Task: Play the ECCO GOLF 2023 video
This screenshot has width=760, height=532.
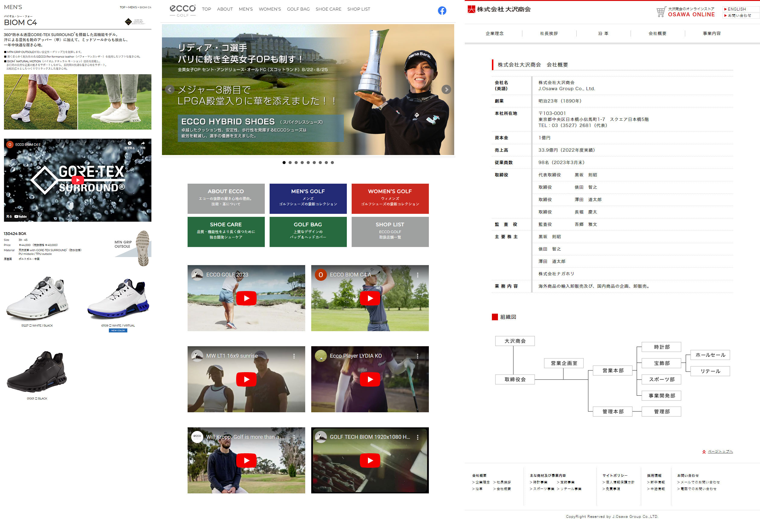Action: click(246, 298)
